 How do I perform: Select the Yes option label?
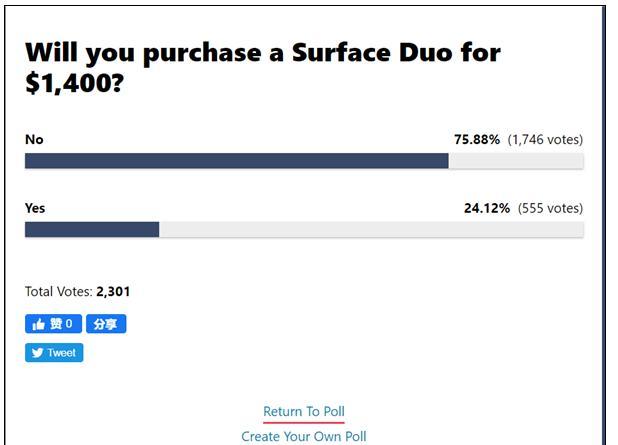click(x=35, y=208)
